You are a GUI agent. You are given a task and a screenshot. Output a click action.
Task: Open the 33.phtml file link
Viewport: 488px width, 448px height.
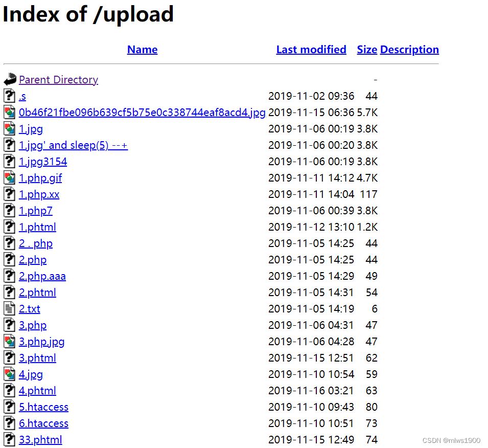(40, 440)
